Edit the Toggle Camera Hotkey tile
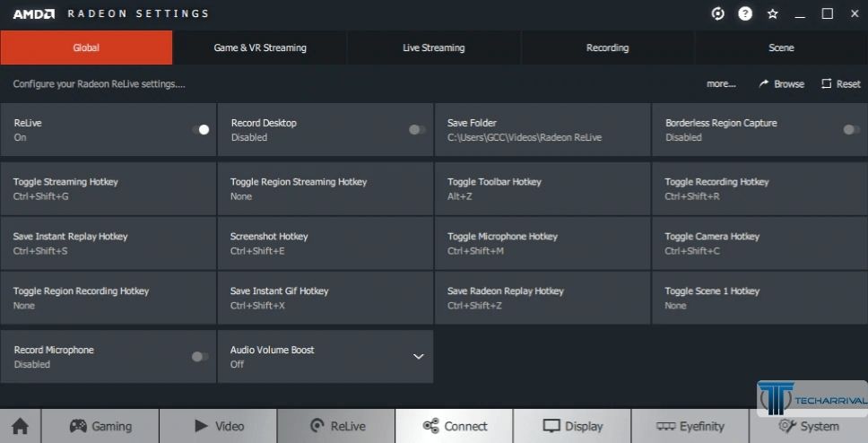Screen dimensions: 868x443 pos(760,243)
